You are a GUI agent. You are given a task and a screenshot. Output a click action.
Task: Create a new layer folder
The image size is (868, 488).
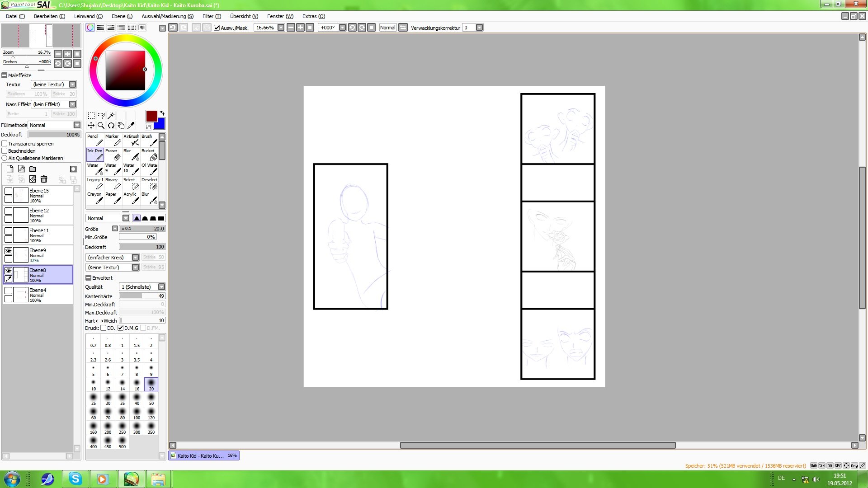pos(33,169)
